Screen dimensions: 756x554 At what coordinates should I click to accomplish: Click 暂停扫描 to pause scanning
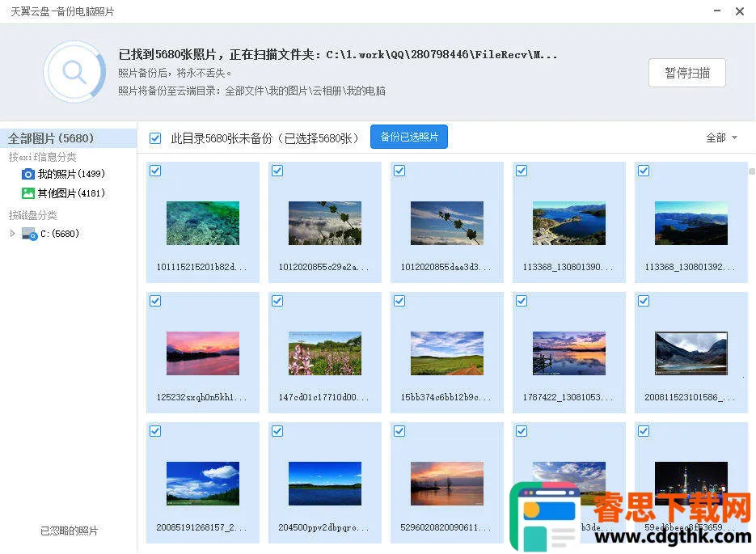point(686,73)
